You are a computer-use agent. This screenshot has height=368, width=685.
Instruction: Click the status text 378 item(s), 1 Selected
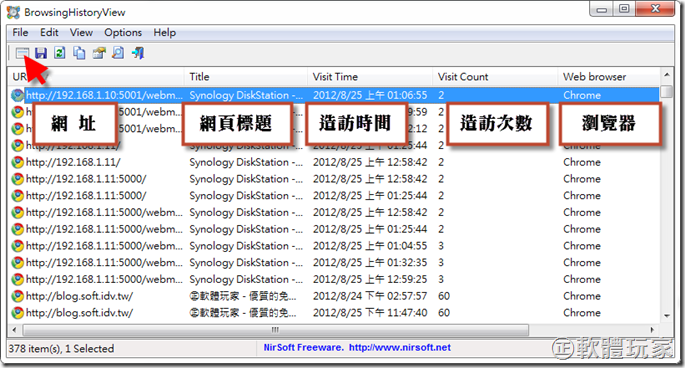pos(61,349)
